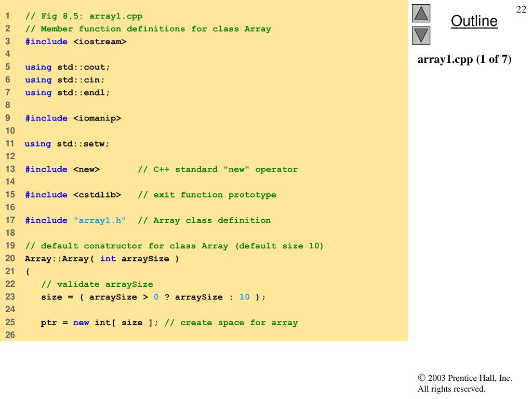Click the 'using std::setw;' line
This screenshot has height=399, width=532.
point(67,144)
